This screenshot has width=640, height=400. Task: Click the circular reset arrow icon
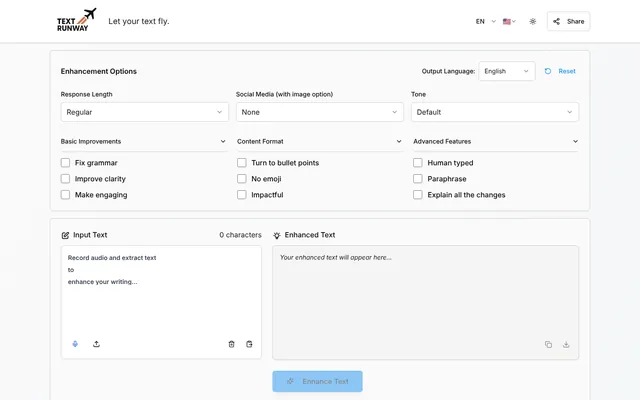click(x=548, y=71)
